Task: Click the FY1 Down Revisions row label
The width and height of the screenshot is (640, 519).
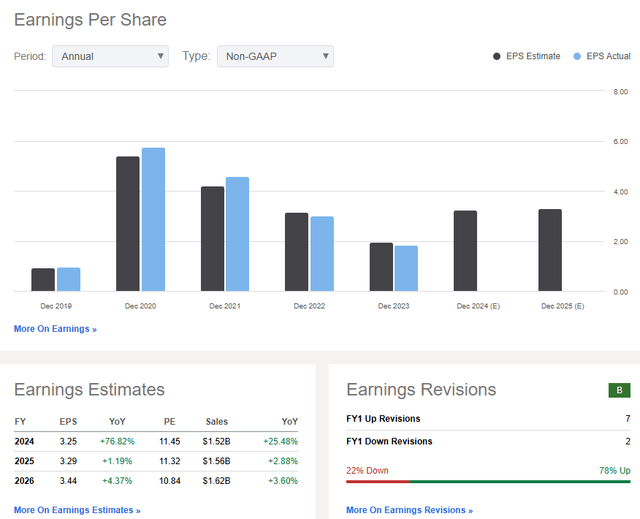Action: [389, 441]
